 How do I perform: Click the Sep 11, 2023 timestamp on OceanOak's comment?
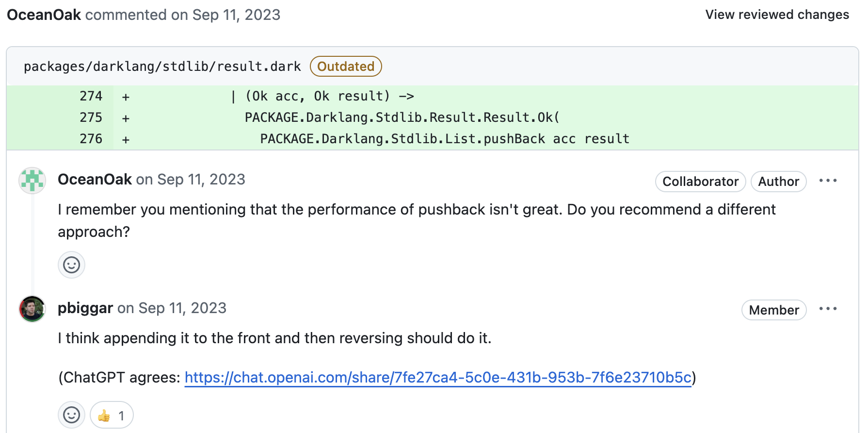[x=201, y=180]
